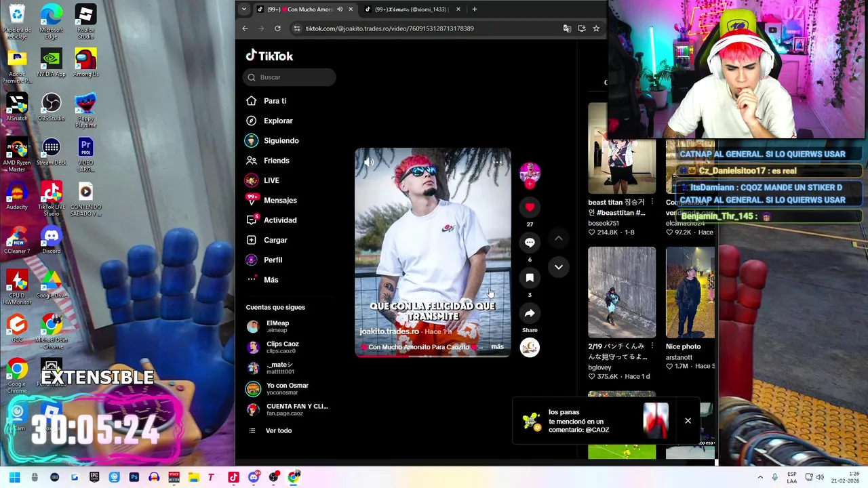Viewport: 868px width, 488px height.
Task: Show hidden system tray icons
Action: 759,477
